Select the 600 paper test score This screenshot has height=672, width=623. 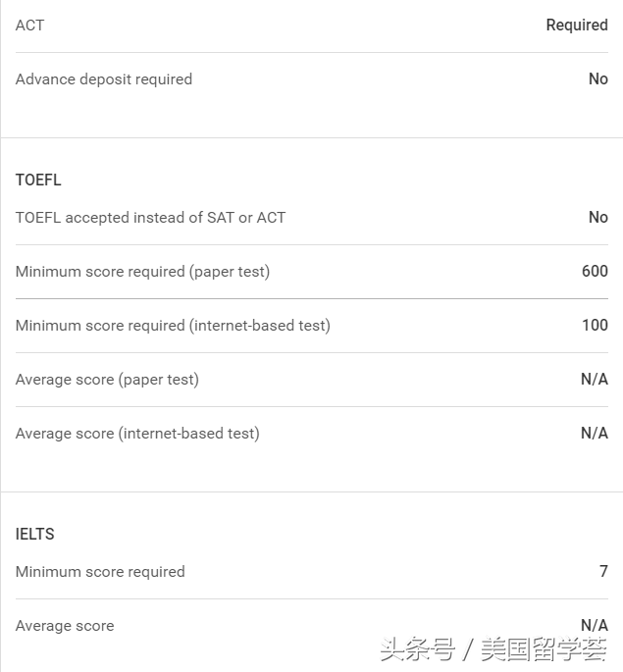click(595, 272)
